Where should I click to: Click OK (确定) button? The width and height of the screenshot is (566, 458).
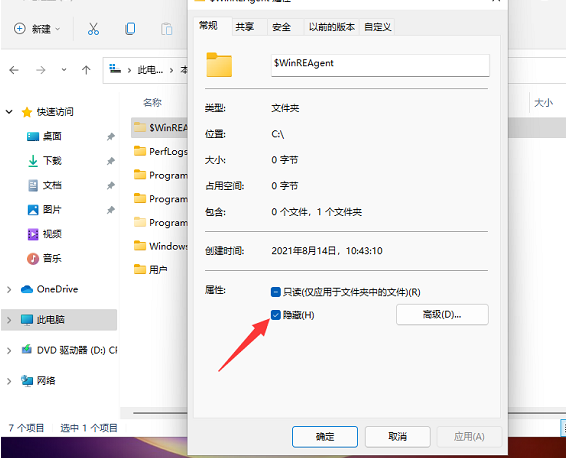point(325,437)
